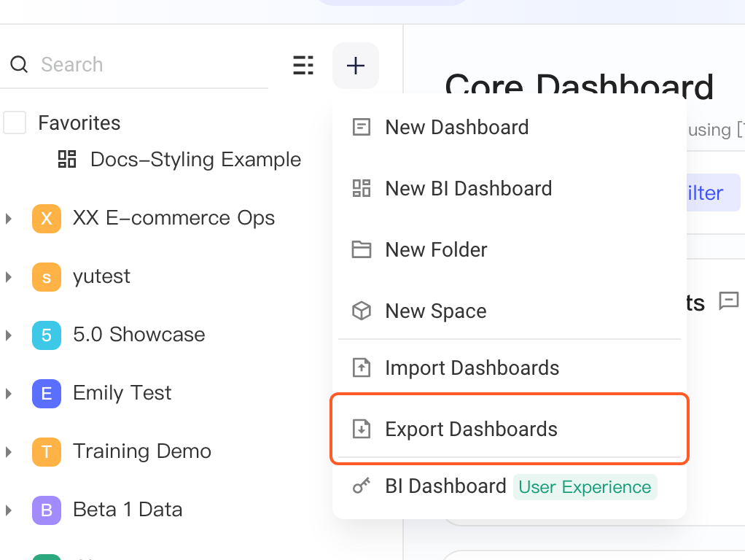Image resolution: width=745 pixels, height=560 pixels.
Task: Click the Docs-Styling Example dashboard icon
Action: coord(67,159)
